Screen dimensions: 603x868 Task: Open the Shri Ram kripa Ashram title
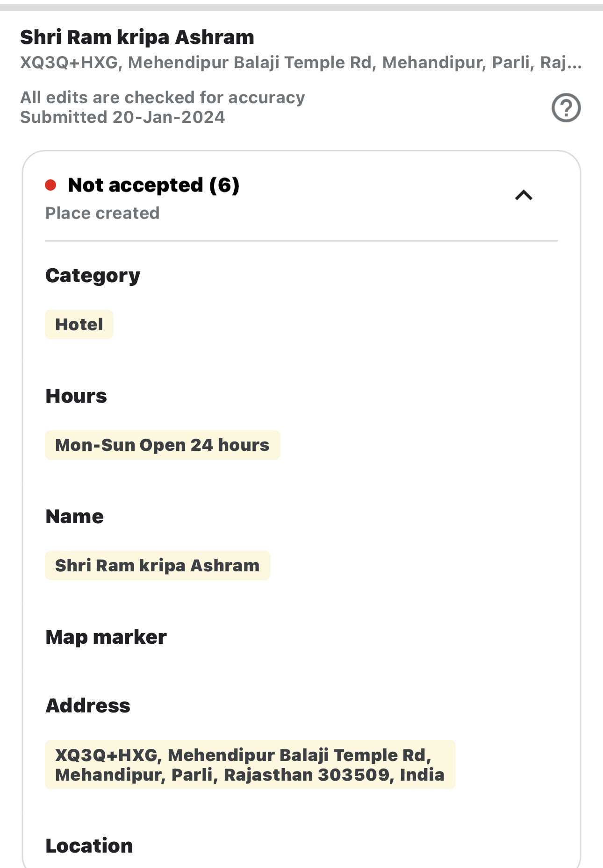(137, 37)
